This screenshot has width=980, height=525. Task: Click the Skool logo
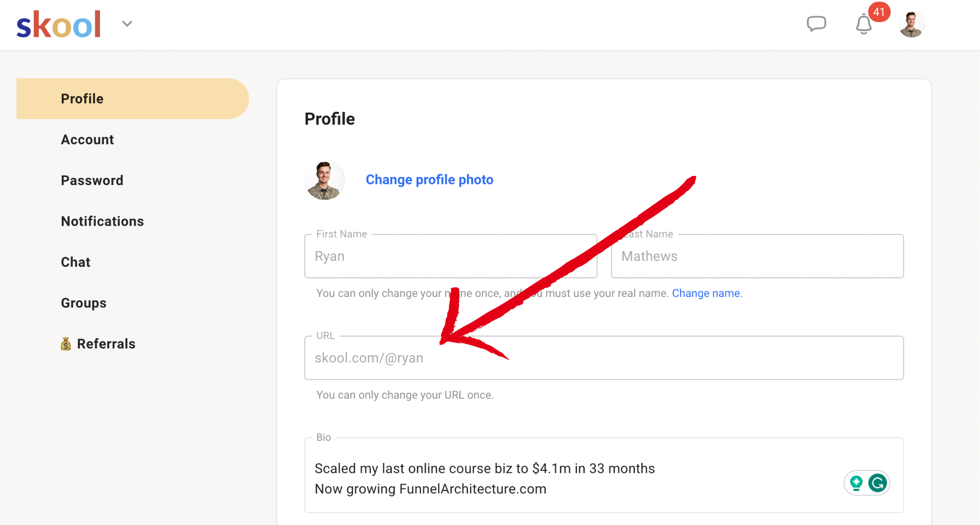[x=59, y=24]
